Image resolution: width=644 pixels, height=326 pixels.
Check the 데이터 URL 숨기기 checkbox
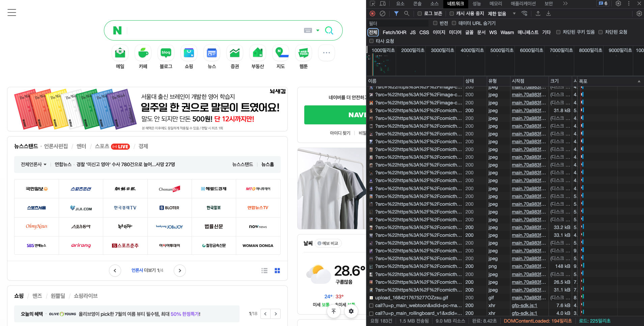pos(454,23)
